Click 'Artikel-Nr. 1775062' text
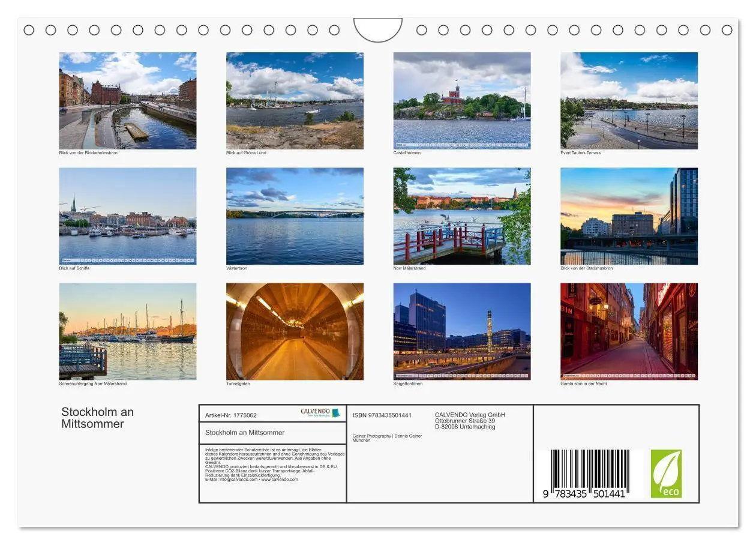 tap(231, 415)
